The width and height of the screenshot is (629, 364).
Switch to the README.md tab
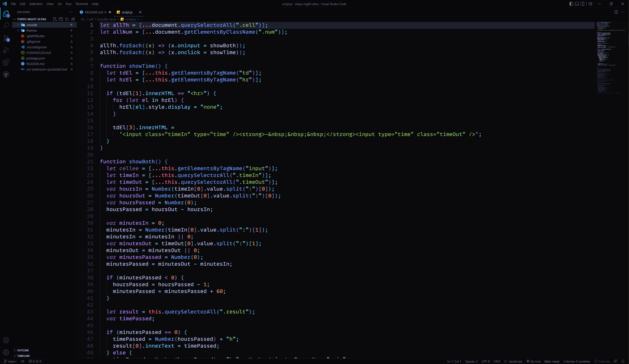(x=94, y=12)
